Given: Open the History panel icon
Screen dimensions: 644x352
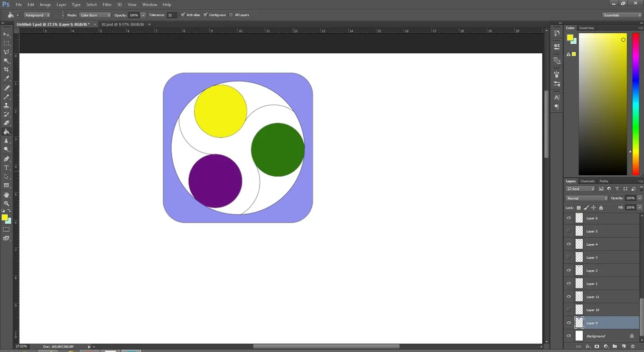Looking at the screenshot, I should [557, 33].
